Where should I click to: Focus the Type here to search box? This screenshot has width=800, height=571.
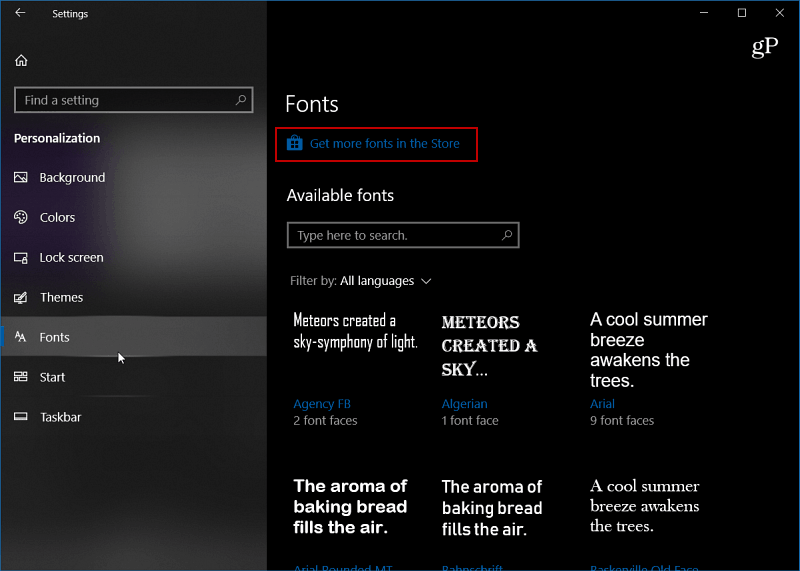403,235
